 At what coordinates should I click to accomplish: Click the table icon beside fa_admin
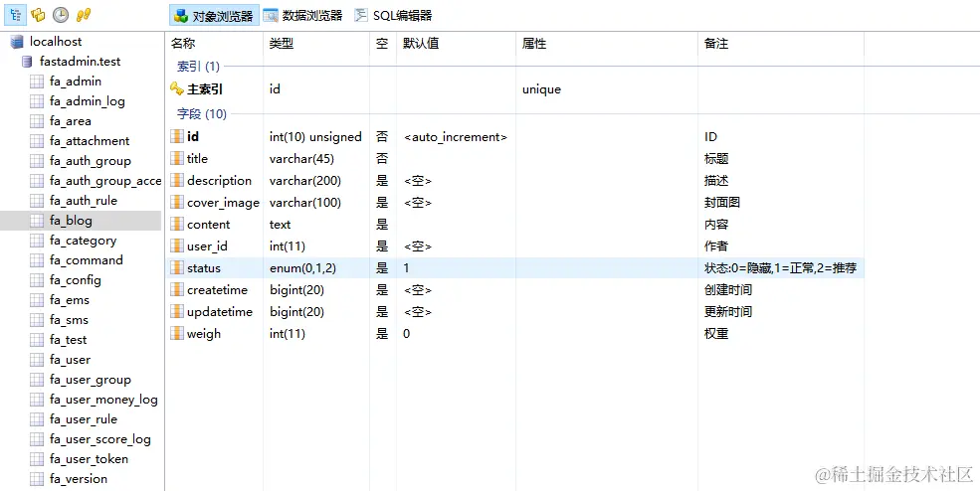click(x=38, y=82)
